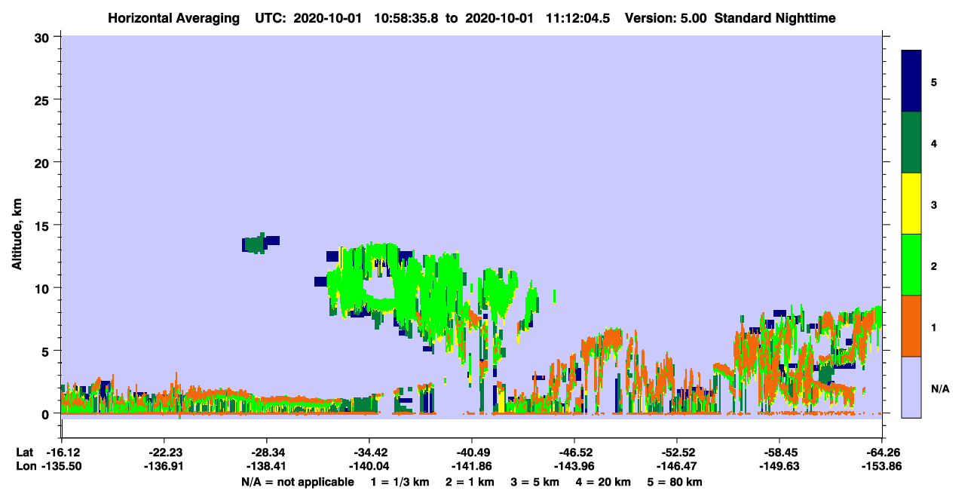This screenshot has height=503, width=980.
Task: Click the 'Lat' row label
Action: (23, 452)
